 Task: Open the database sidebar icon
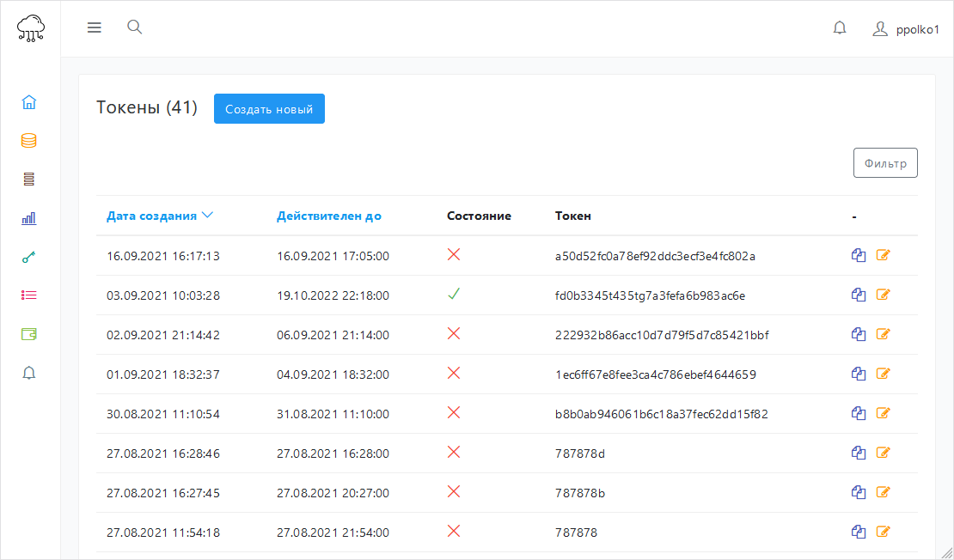[x=29, y=141]
